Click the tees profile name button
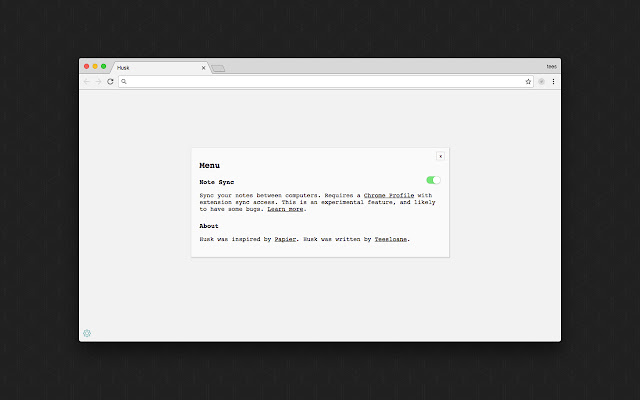 click(551, 67)
